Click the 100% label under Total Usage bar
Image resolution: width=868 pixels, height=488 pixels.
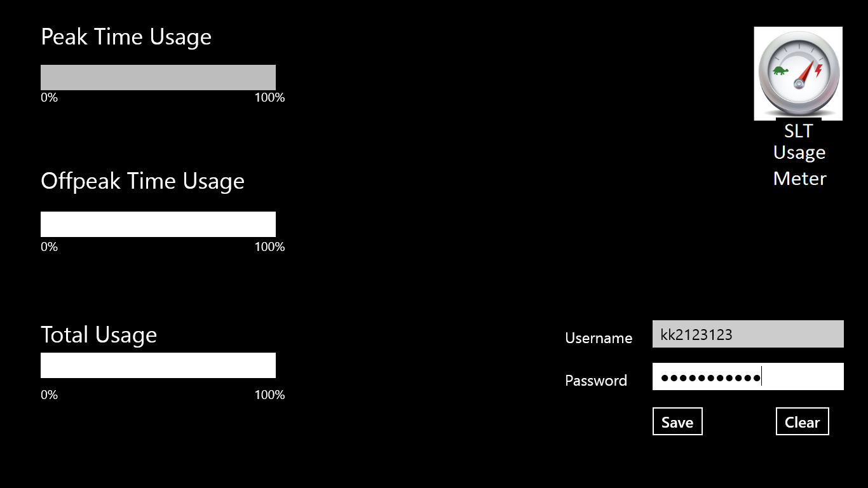(269, 395)
